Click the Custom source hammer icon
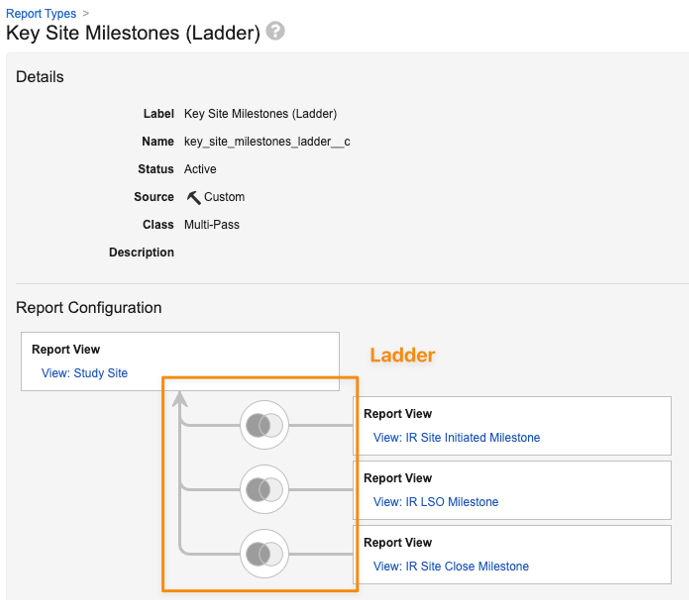The width and height of the screenshot is (689, 600). [x=193, y=197]
